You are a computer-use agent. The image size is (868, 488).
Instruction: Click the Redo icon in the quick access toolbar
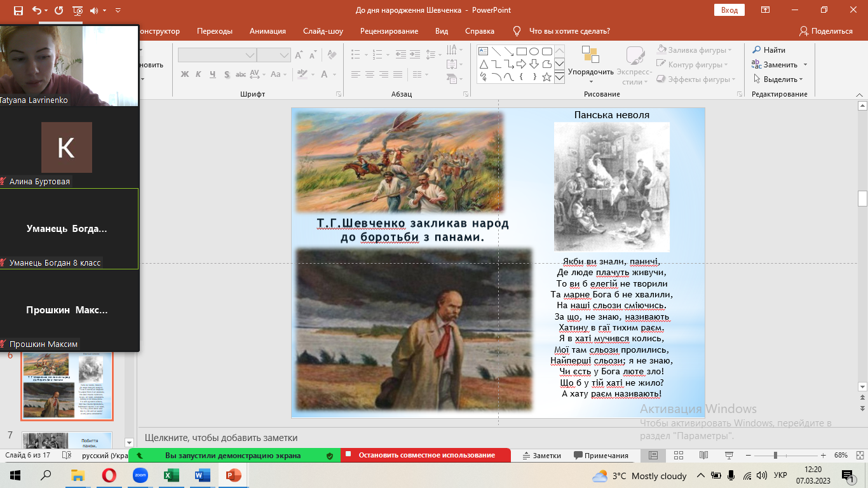[x=59, y=10]
